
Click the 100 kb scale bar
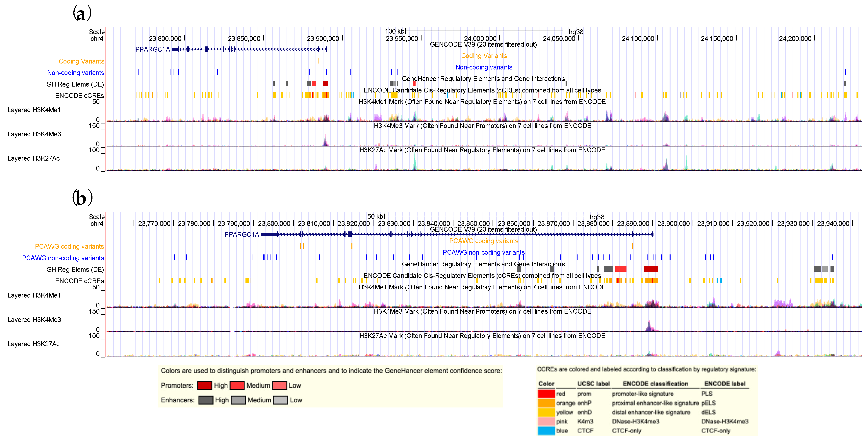(x=484, y=31)
